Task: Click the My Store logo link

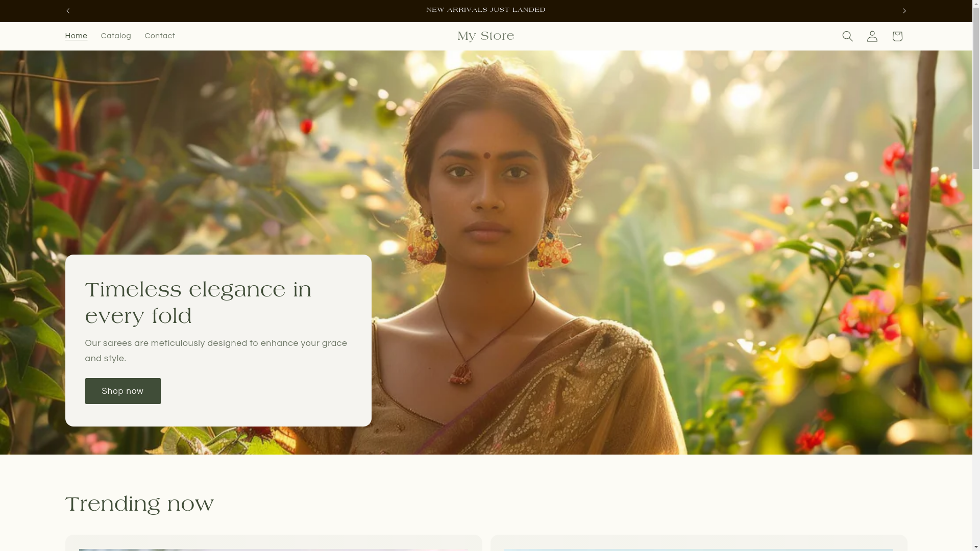Action: 486,36
